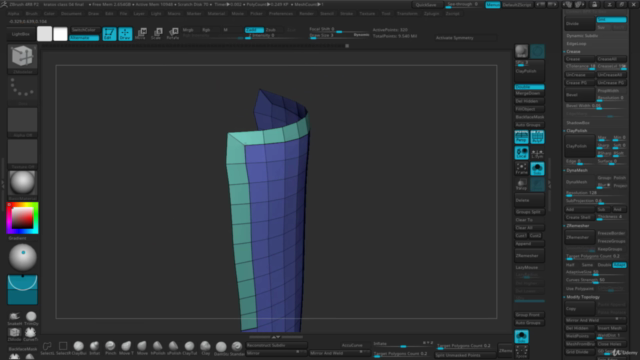Select the Inflat brush icon
This screenshot has height=360, width=640.
94,347
